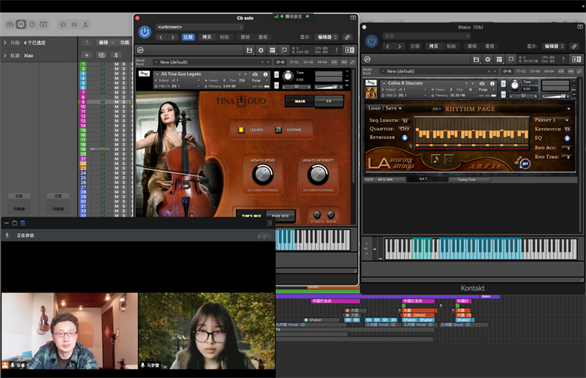The height and width of the screenshot is (378, 586).
Task: Open Preset 1 dropdown on Rhythm Page
Action: pyautogui.click(x=552, y=120)
